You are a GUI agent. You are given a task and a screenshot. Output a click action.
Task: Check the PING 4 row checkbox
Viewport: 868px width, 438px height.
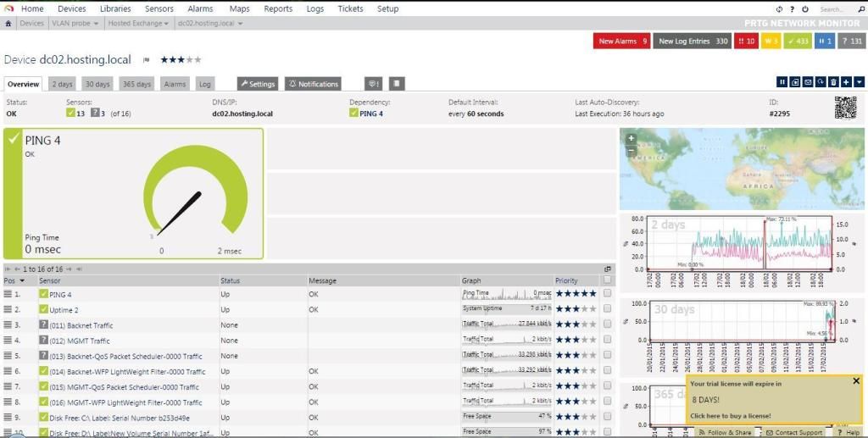[607, 293]
